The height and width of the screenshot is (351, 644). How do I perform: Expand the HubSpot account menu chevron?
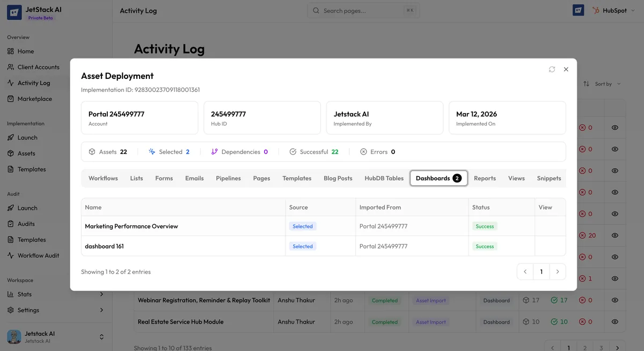[633, 10]
